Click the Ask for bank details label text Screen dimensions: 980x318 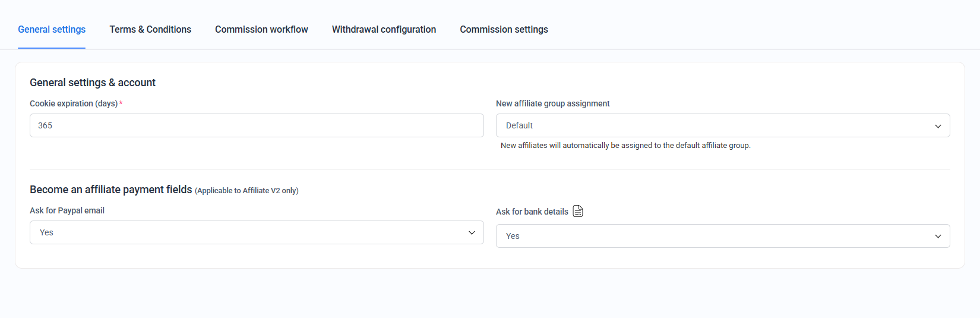(x=532, y=212)
